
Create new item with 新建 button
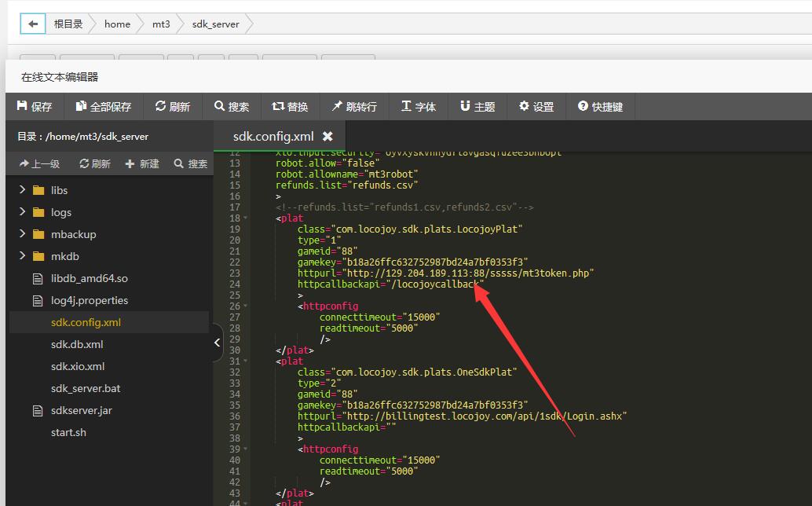(x=142, y=164)
